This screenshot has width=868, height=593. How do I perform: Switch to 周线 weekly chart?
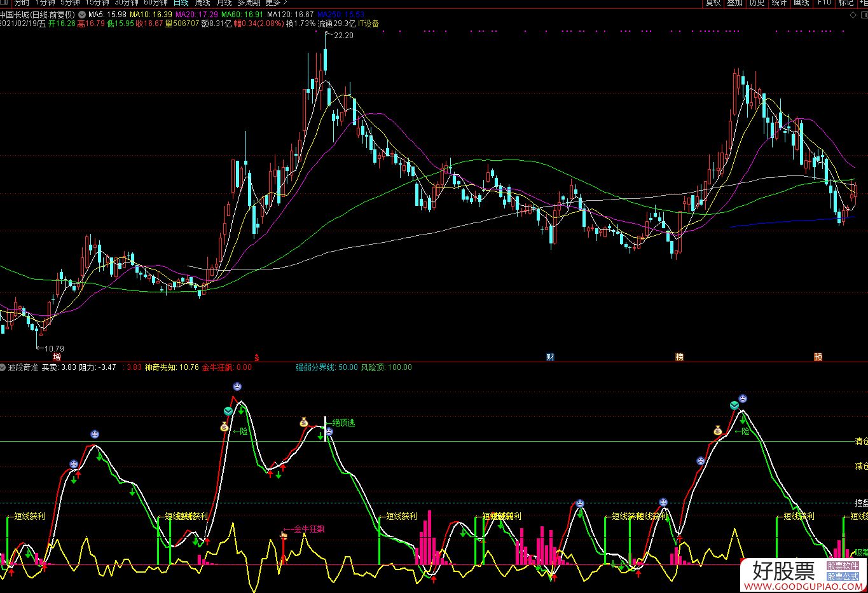(203, 3)
